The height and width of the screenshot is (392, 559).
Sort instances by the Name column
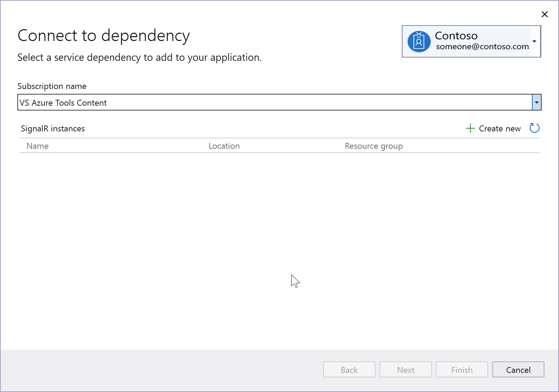pos(37,146)
